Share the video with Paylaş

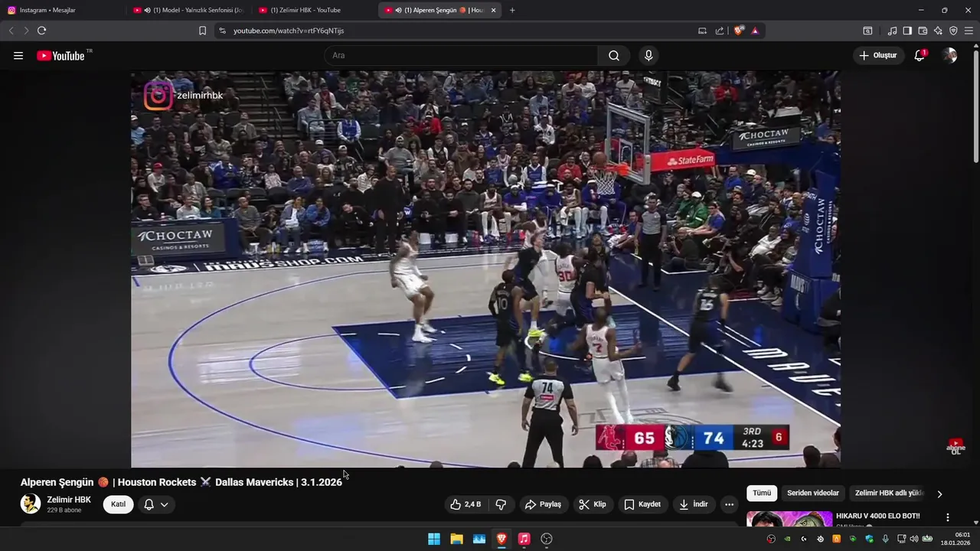point(543,504)
